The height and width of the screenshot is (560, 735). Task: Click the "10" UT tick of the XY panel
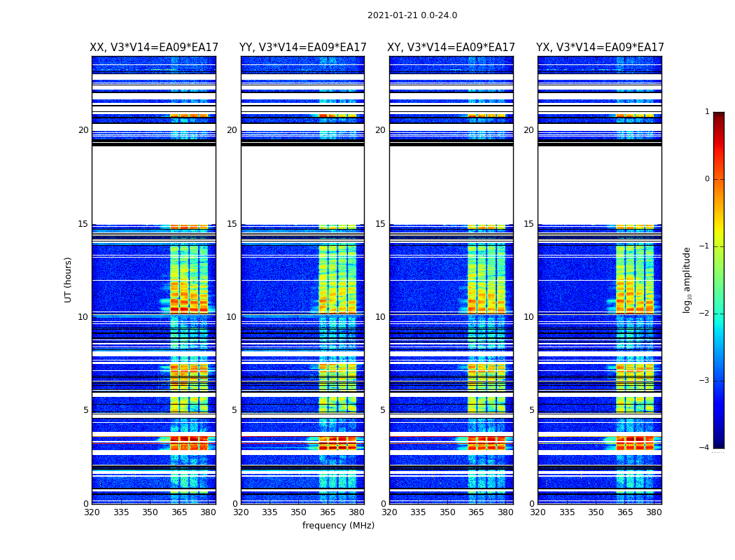[x=381, y=317]
